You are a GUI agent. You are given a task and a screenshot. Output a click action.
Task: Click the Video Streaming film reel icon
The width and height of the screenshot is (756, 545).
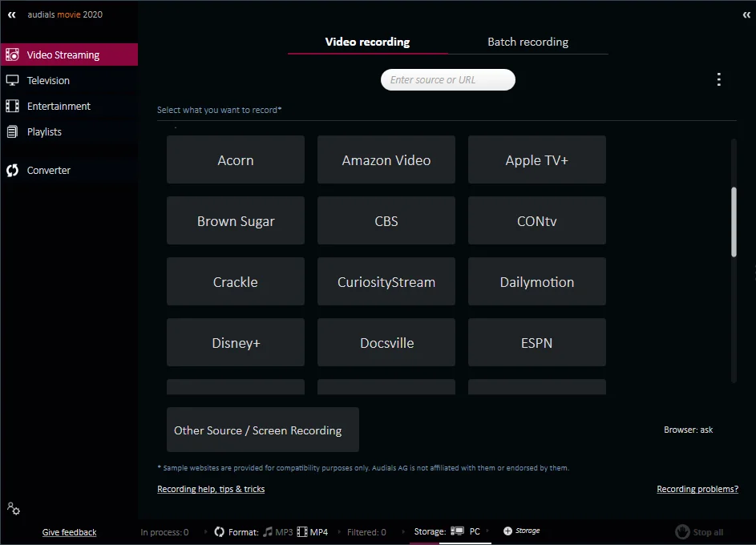(x=12, y=54)
